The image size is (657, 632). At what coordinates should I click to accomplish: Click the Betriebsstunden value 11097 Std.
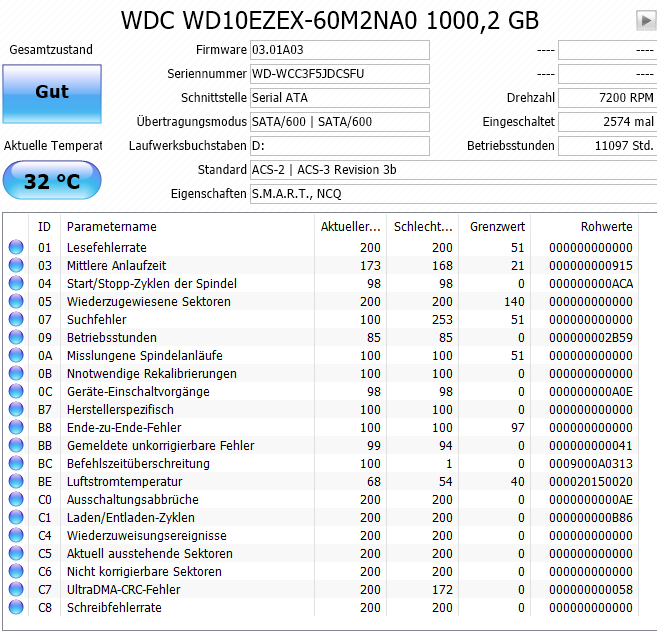pos(608,145)
